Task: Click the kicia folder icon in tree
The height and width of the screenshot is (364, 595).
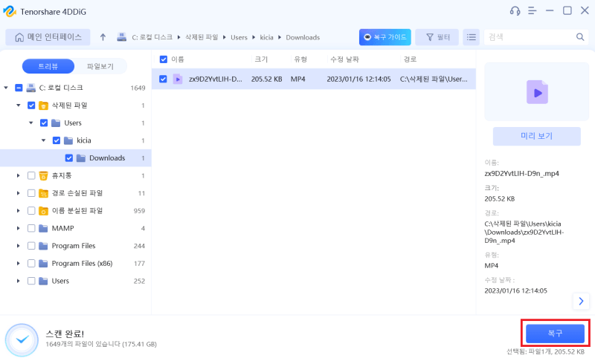Action: tap(68, 140)
